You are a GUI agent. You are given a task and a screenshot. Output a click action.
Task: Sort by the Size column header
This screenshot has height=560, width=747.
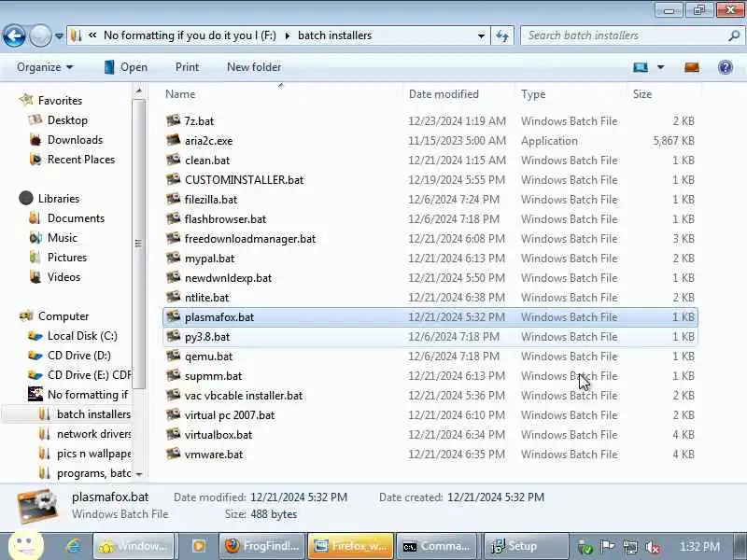click(641, 94)
